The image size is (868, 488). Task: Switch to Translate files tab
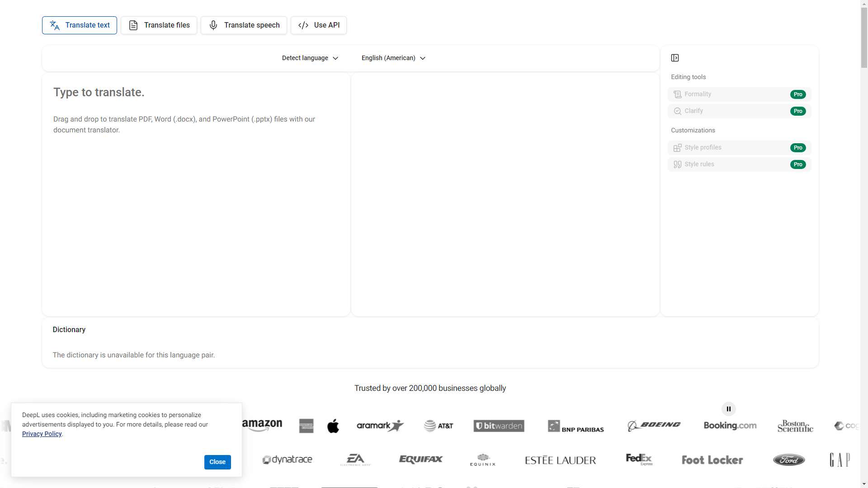point(159,25)
